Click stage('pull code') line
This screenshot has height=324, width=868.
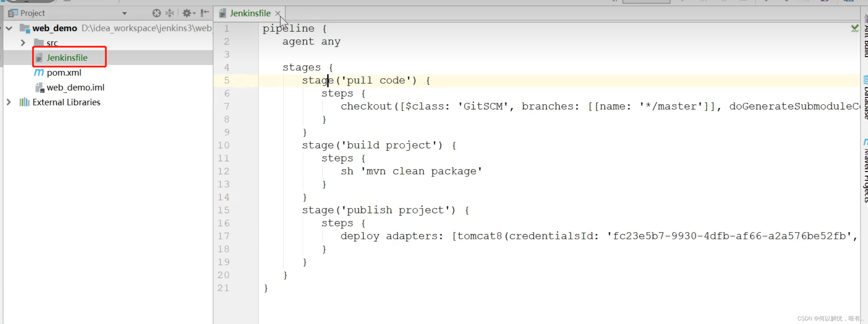366,80
